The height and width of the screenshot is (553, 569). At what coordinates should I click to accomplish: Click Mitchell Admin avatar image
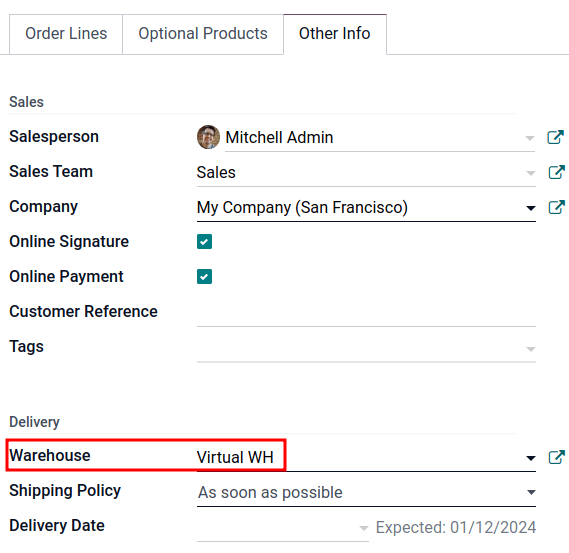(x=208, y=137)
